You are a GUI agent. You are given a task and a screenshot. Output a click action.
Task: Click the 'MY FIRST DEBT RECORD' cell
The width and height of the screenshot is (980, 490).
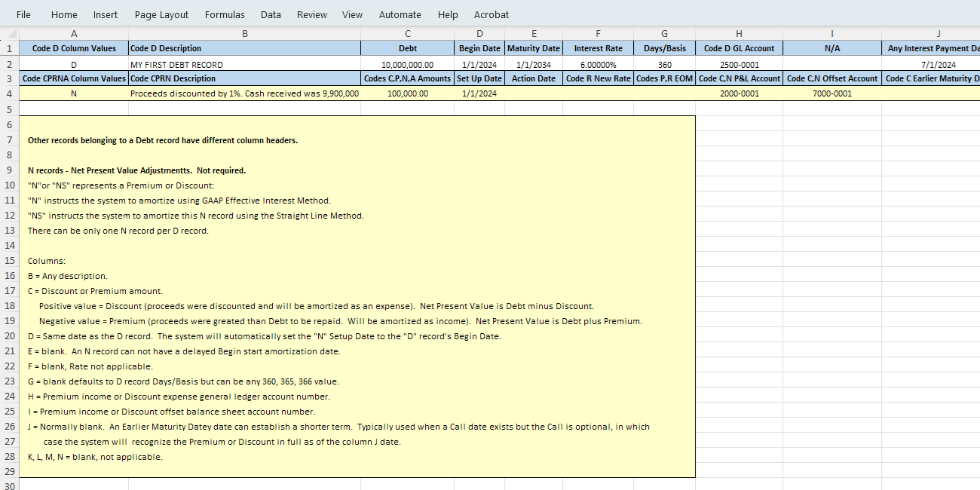pyautogui.click(x=245, y=64)
